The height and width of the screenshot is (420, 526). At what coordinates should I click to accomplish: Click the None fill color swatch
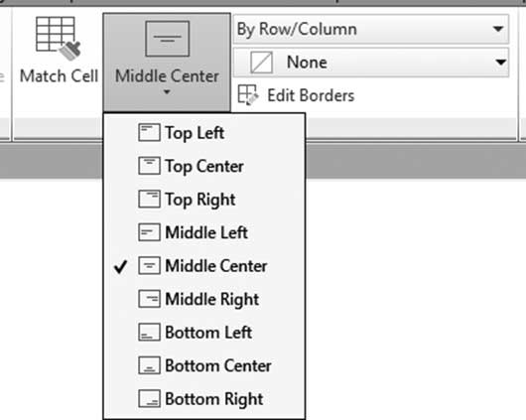[x=261, y=63]
